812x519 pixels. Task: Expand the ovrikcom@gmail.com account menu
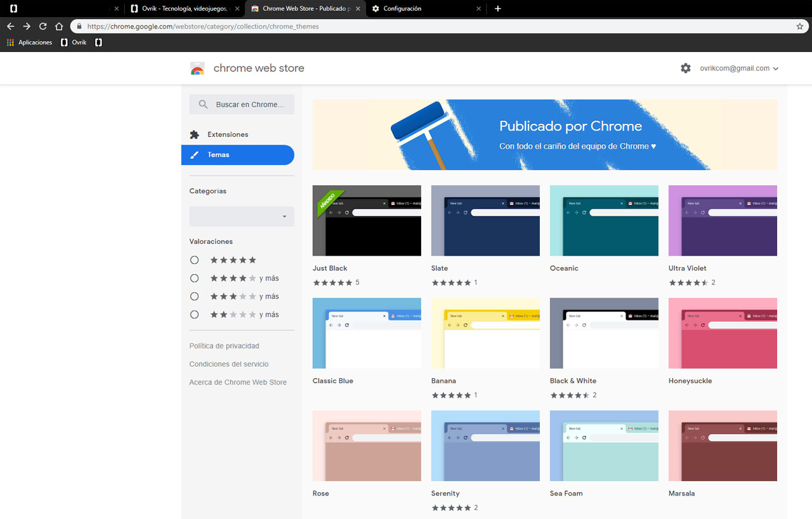pos(739,69)
